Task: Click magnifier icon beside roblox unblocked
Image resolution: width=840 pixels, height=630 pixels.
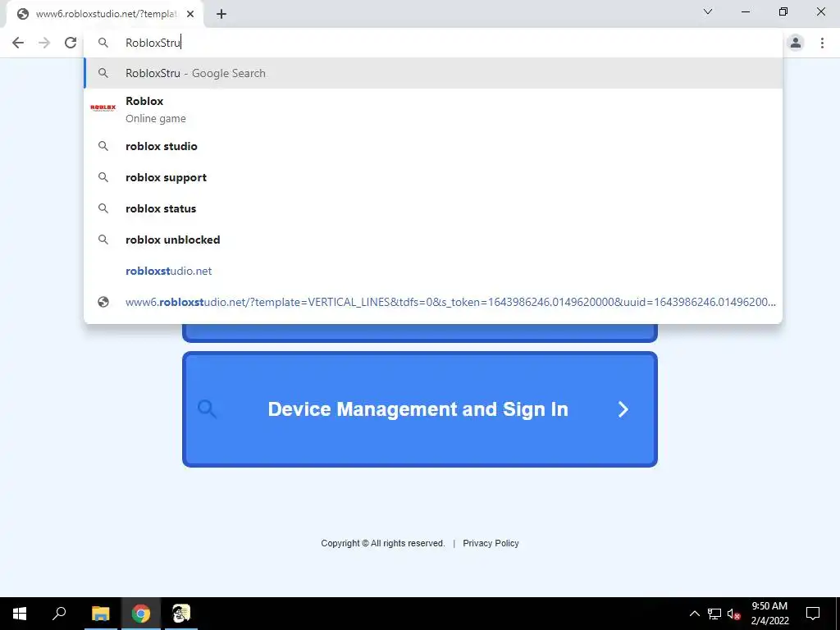Action: [103, 240]
